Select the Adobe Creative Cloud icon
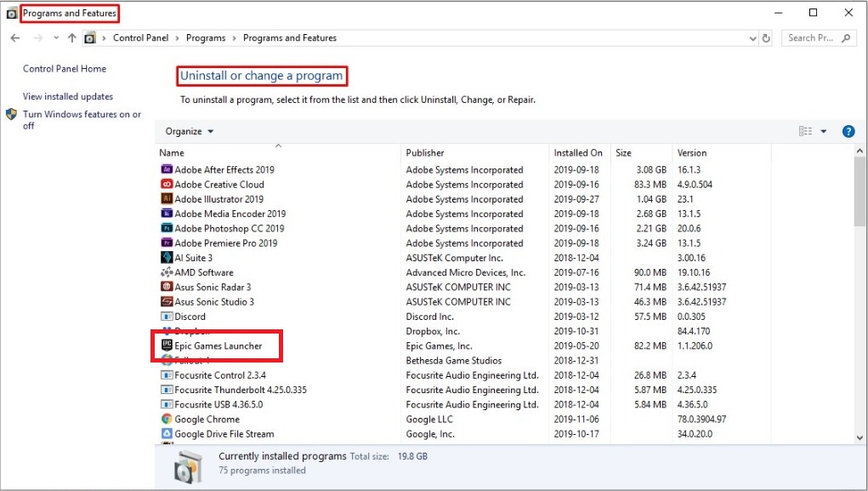Image resolution: width=868 pixels, height=491 pixels. click(167, 185)
